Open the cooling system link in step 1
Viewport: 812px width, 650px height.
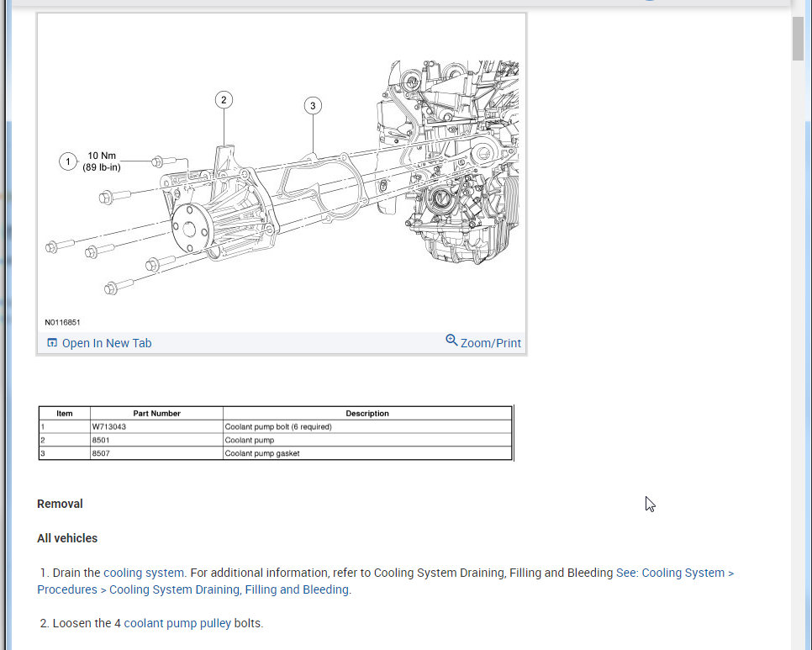tap(144, 573)
